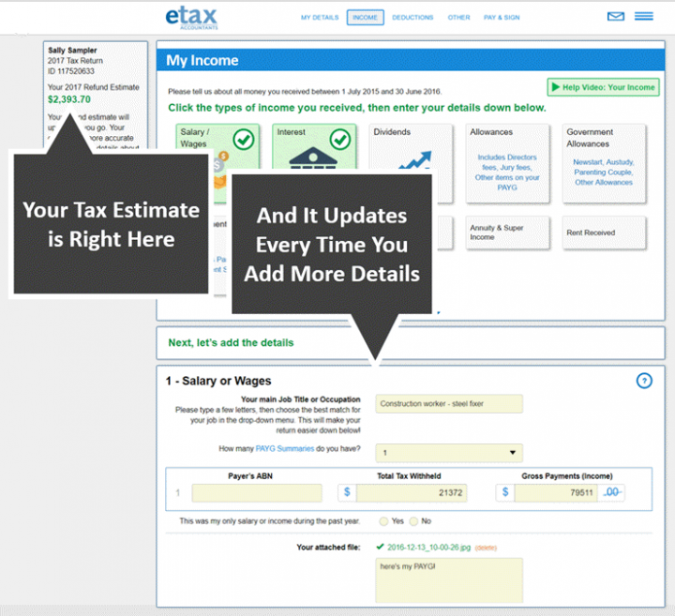Click the Job Title or Occupation field
Viewport: 675px width, 616px height.
449,404
